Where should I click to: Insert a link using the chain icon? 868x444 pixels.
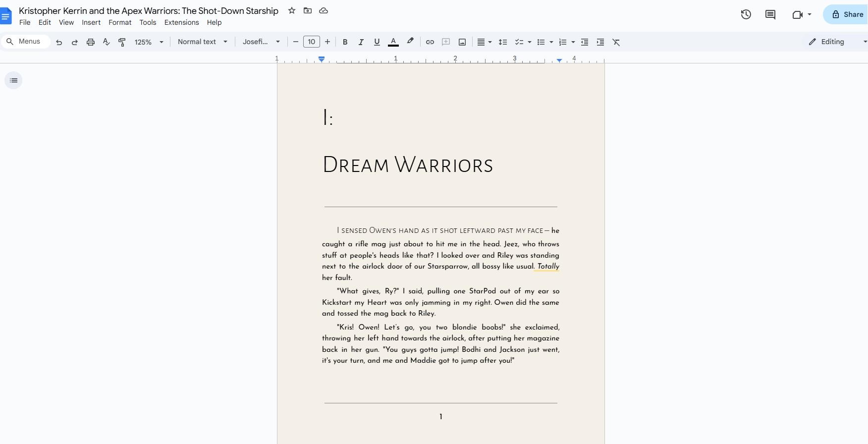(430, 42)
